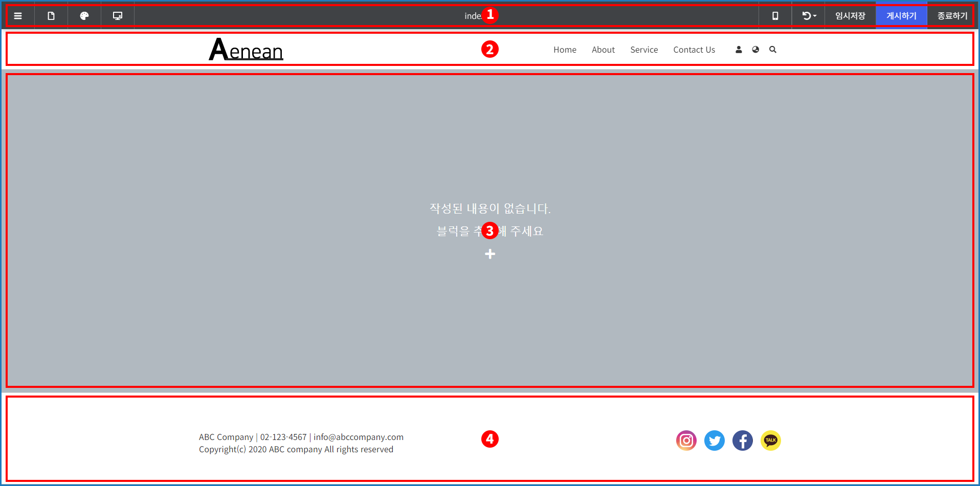Viewport: 980px width, 486px height.
Task: Click the 종료하기 exit button
Action: tap(952, 16)
